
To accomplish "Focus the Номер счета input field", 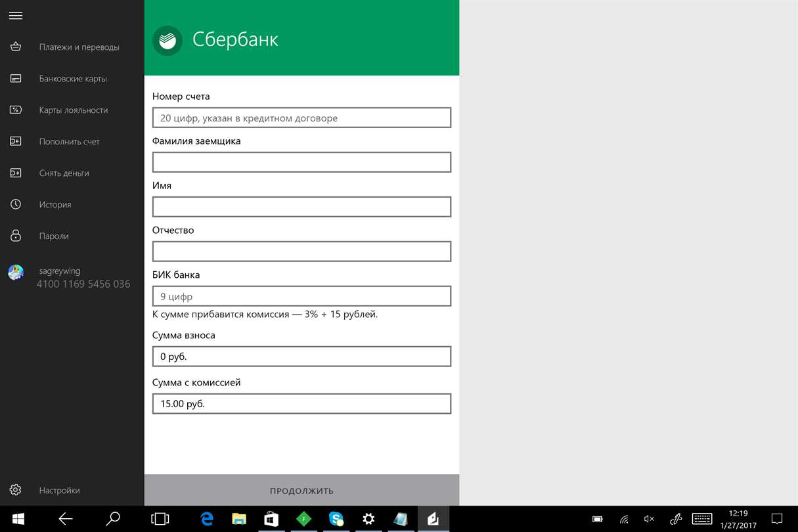I will coord(301,118).
